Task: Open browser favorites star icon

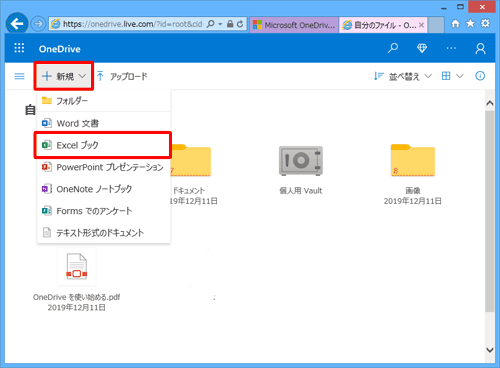Action: point(470,24)
